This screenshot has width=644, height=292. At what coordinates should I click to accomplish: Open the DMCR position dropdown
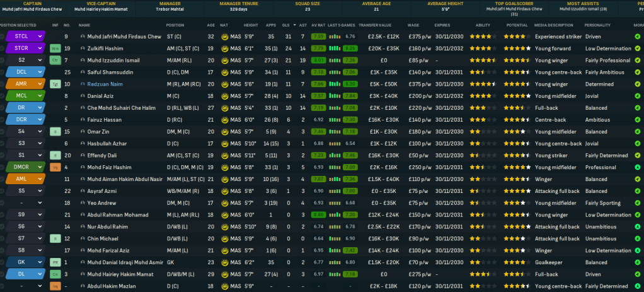(x=40, y=167)
